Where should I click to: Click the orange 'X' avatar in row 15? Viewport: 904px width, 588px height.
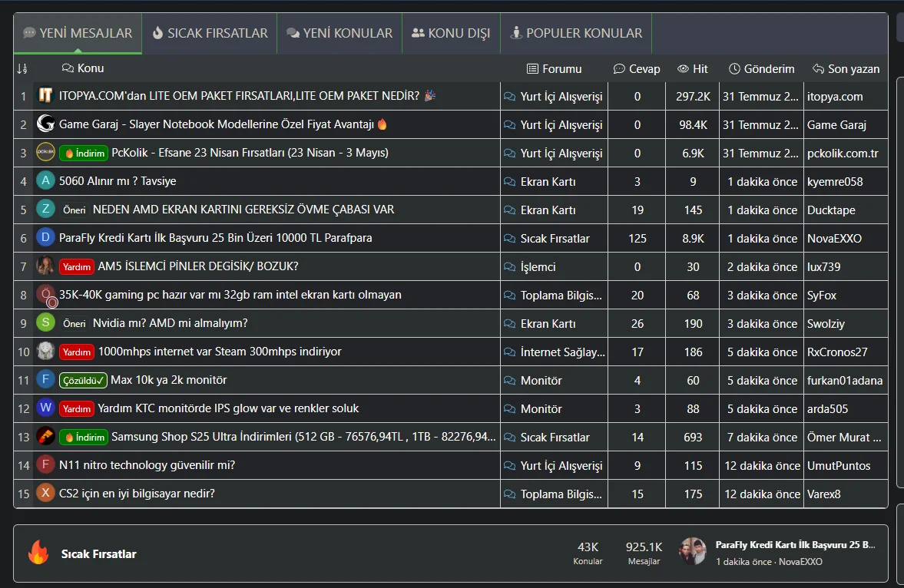[x=46, y=494]
